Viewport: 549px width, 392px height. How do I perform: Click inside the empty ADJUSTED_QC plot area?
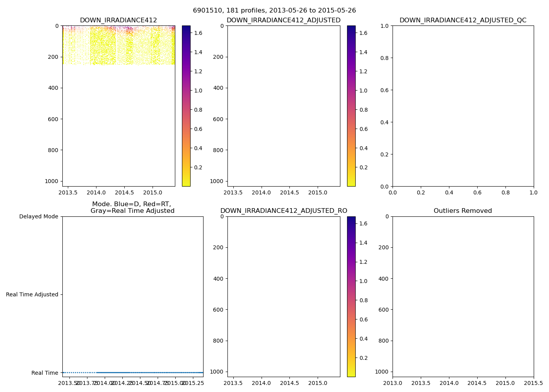[463, 106]
